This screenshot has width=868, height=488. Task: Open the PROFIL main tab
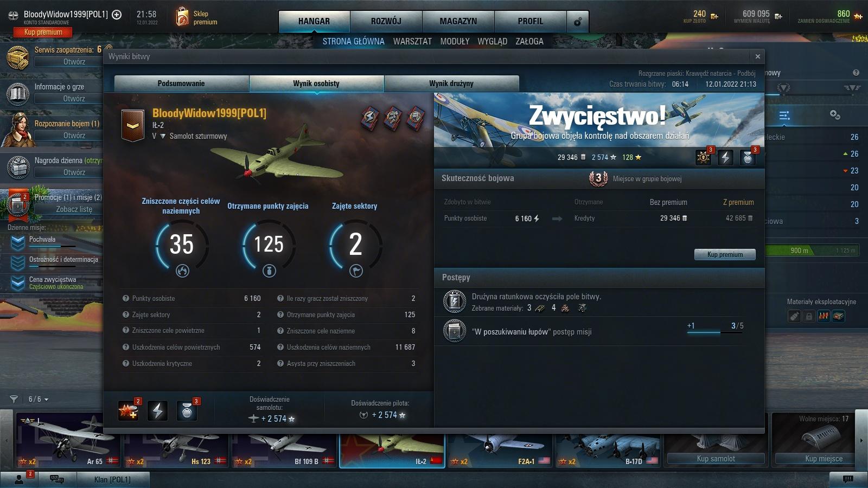point(531,22)
